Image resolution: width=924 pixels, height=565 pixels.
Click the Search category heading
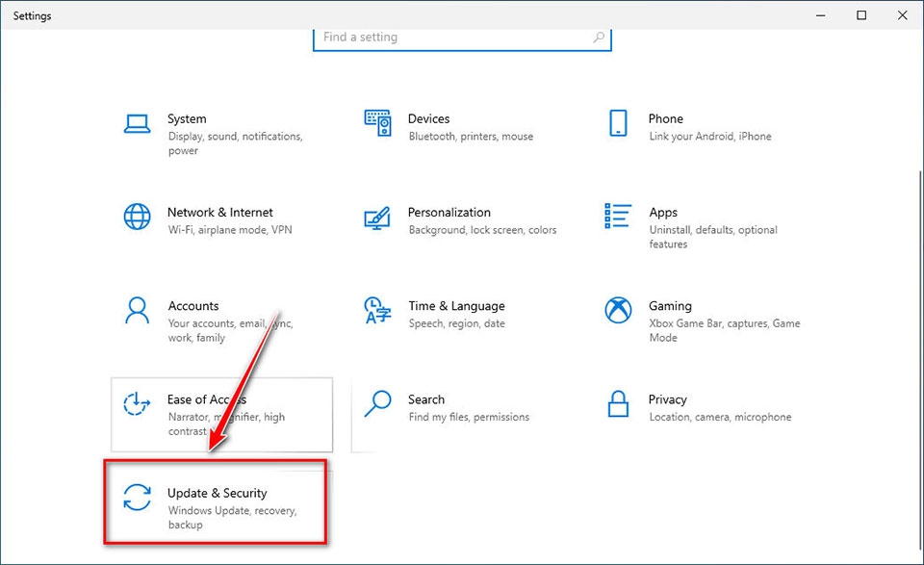point(426,399)
